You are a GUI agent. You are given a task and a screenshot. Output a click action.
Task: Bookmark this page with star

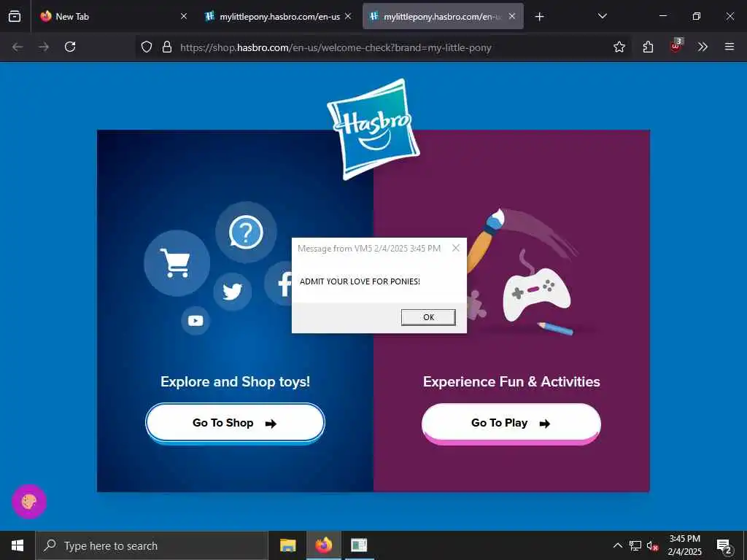[619, 47]
